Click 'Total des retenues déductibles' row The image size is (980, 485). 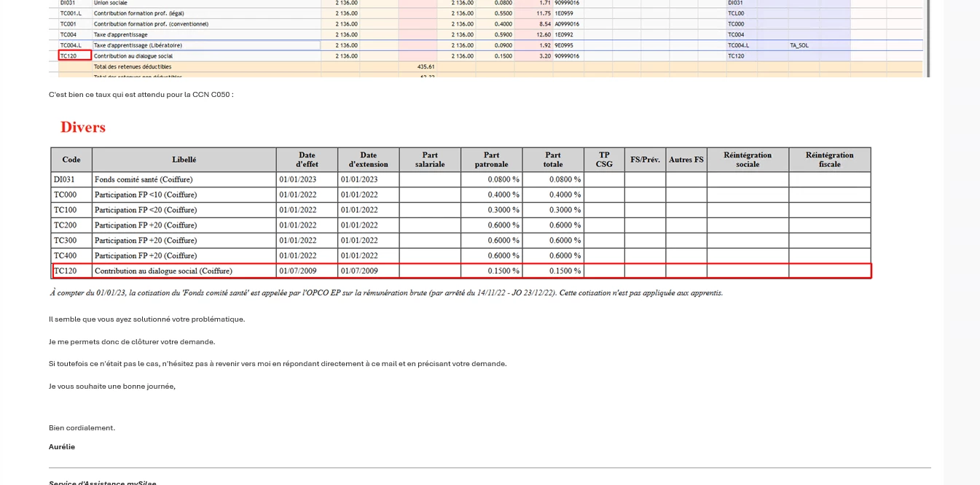click(133, 66)
